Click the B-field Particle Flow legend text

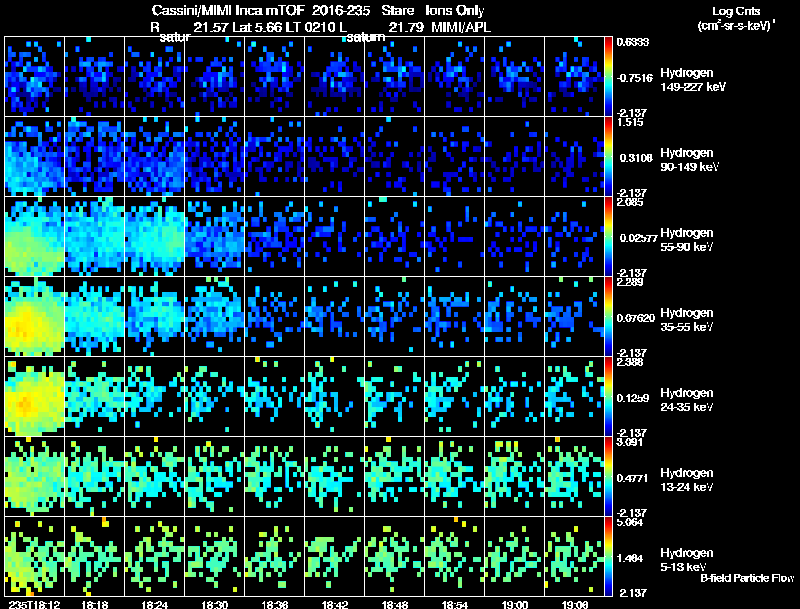747,578
